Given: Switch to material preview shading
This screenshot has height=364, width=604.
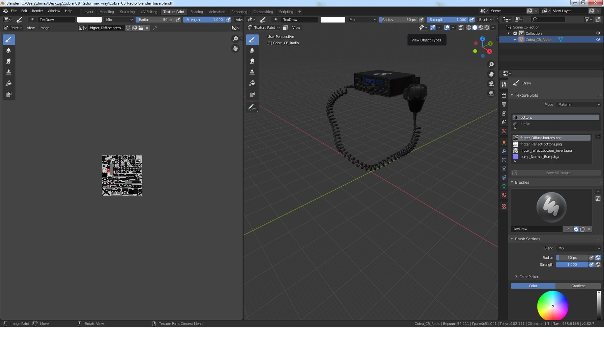Looking at the screenshot, I should click(481, 28).
